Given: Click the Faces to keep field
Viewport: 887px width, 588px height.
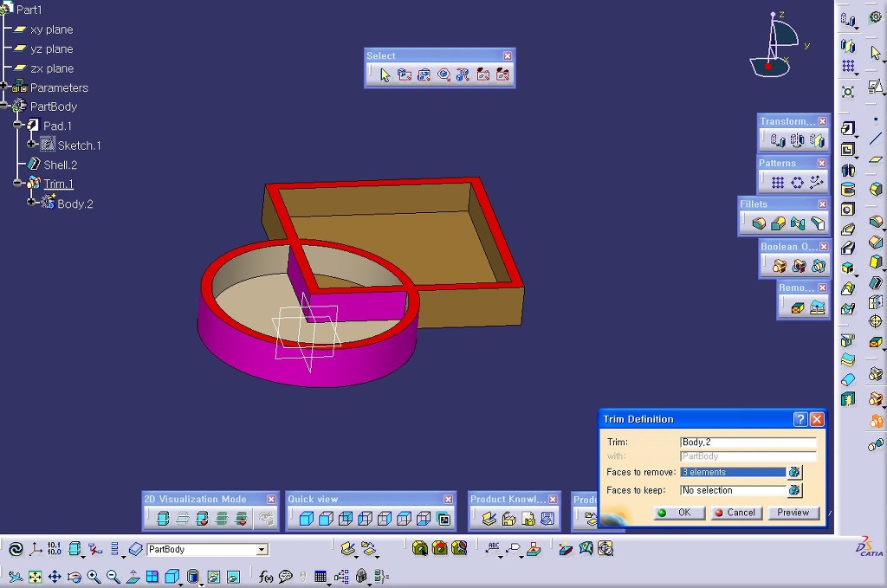Looking at the screenshot, I should [732, 490].
